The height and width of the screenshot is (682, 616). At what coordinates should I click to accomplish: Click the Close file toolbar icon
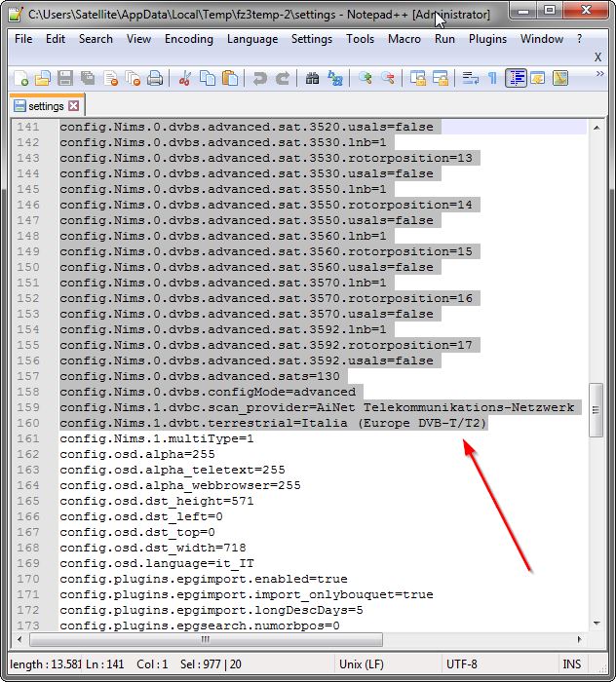pyautogui.click(x=110, y=78)
